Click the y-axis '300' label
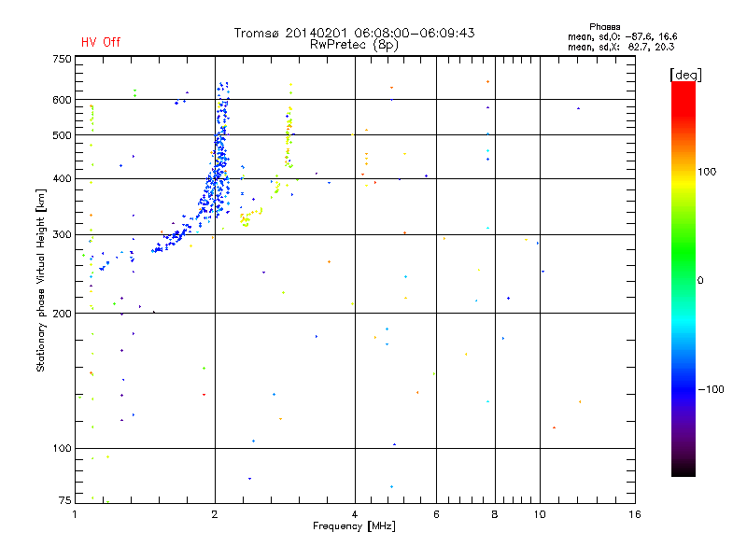 (x=62, y=235)
